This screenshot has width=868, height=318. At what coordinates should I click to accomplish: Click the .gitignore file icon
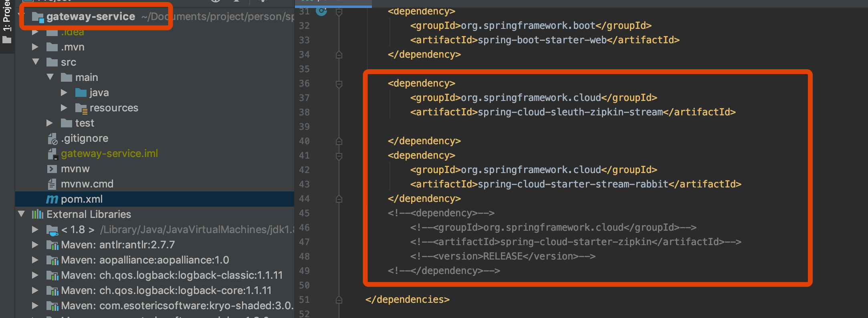click(x=52, y=139)
